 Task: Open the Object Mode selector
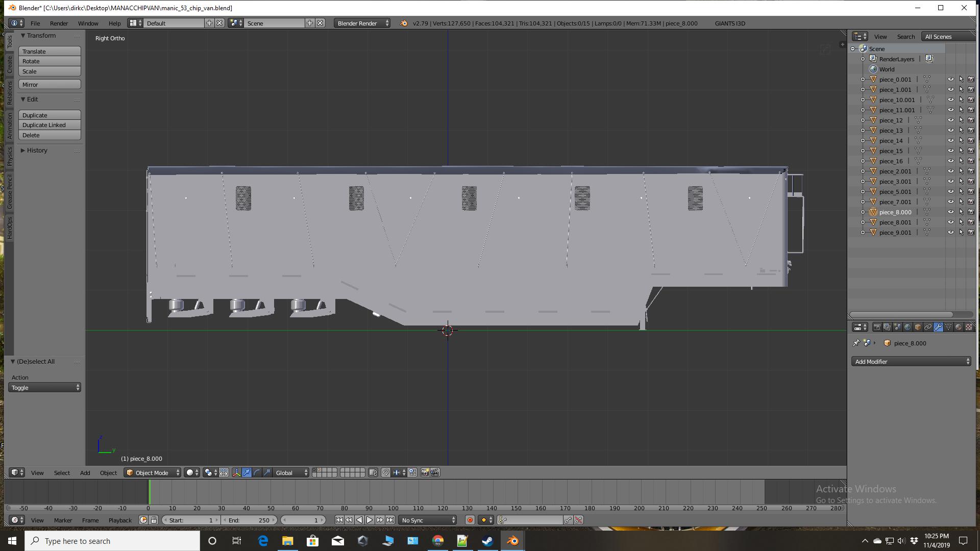pos(153,472)
